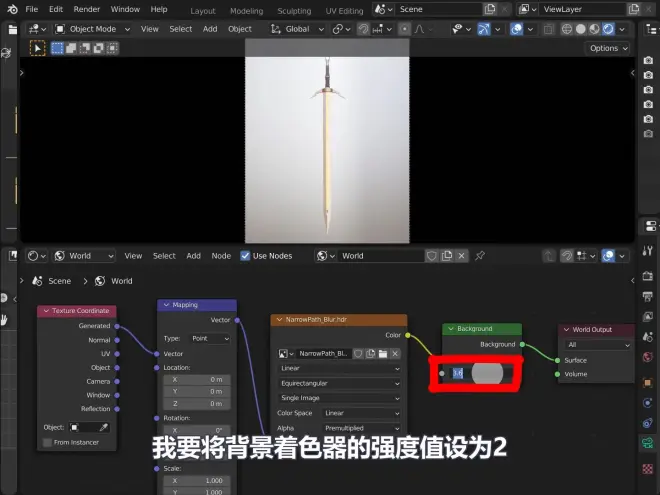660x495 pixels.
Task: Open the Render menu
Action: (x=87, y=9)
